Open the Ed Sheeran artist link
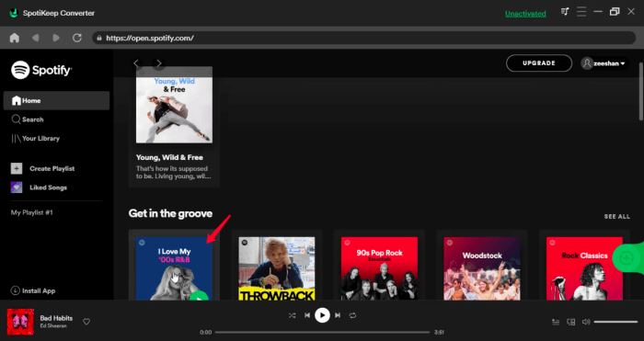644x341 pixels. pyautogui.click(x=53, y=326)
